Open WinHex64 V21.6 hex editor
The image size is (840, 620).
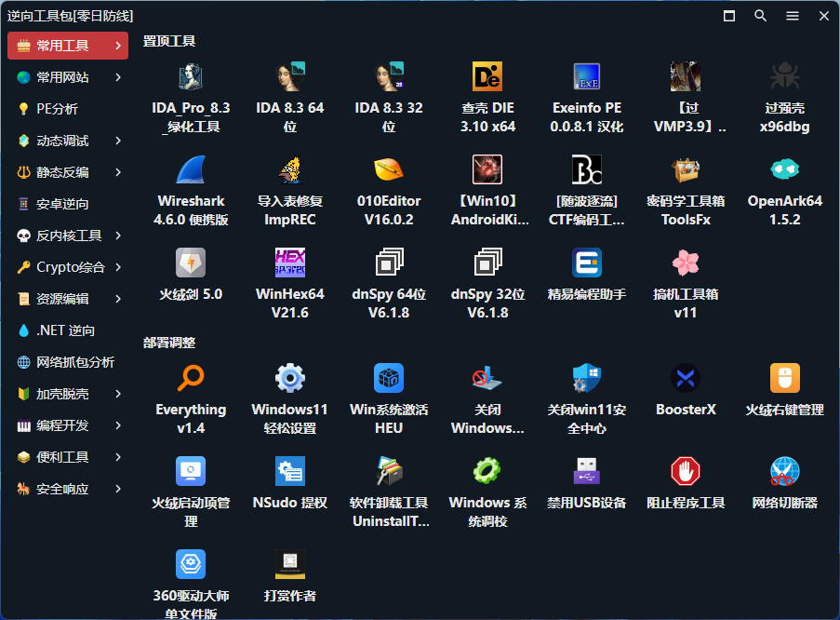click(x=289, y=275)
